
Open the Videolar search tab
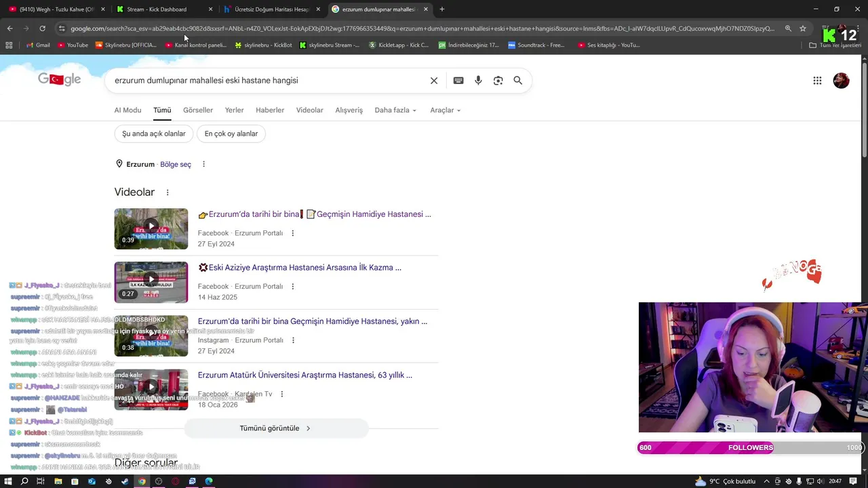tap(310, 110)
